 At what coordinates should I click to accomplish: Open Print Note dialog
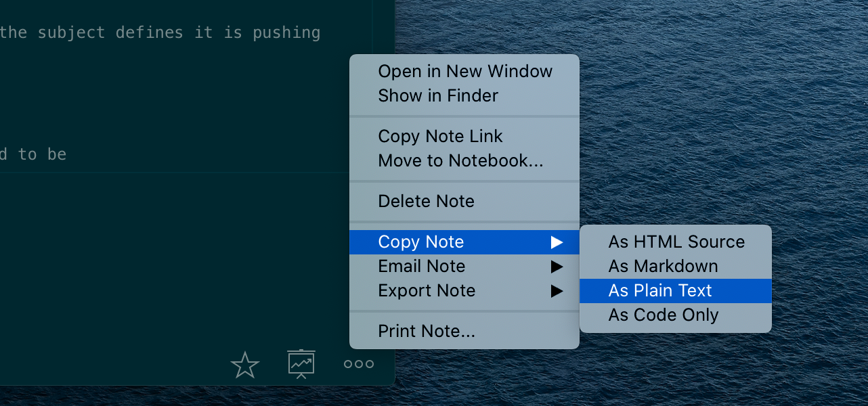tap(427, 331)
